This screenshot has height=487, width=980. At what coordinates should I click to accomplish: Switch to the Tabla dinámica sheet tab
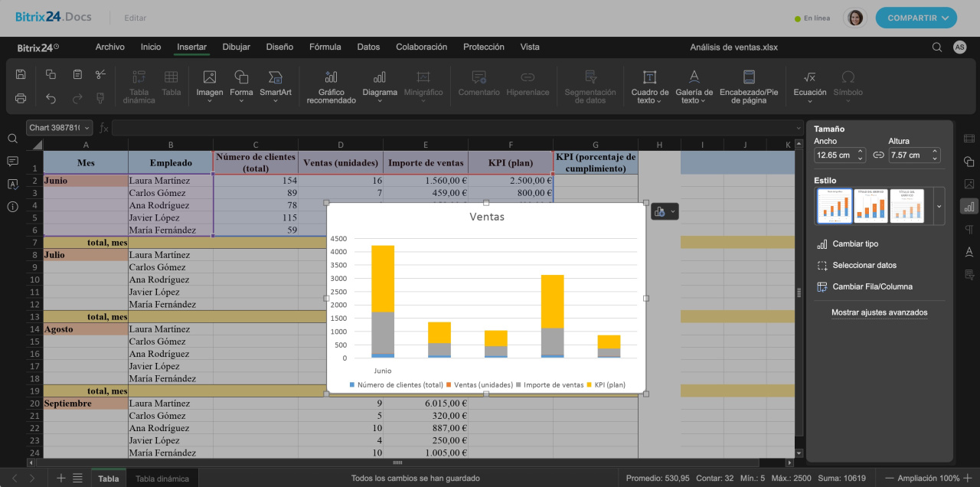162,479
